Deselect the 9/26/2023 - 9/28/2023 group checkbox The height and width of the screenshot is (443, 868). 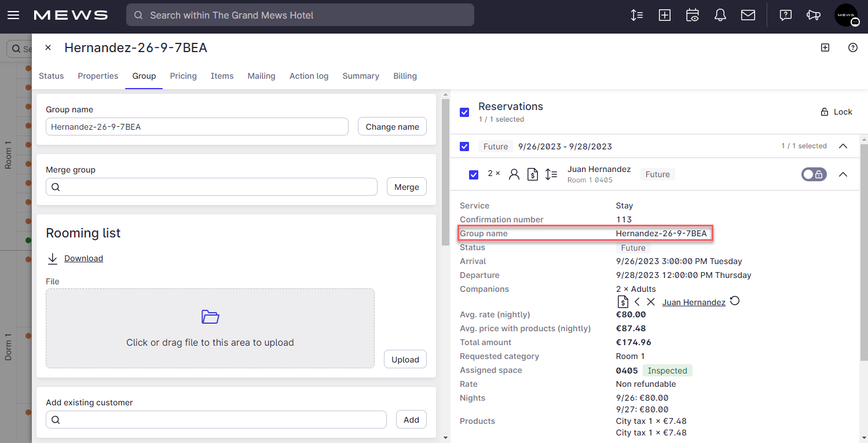464,147
